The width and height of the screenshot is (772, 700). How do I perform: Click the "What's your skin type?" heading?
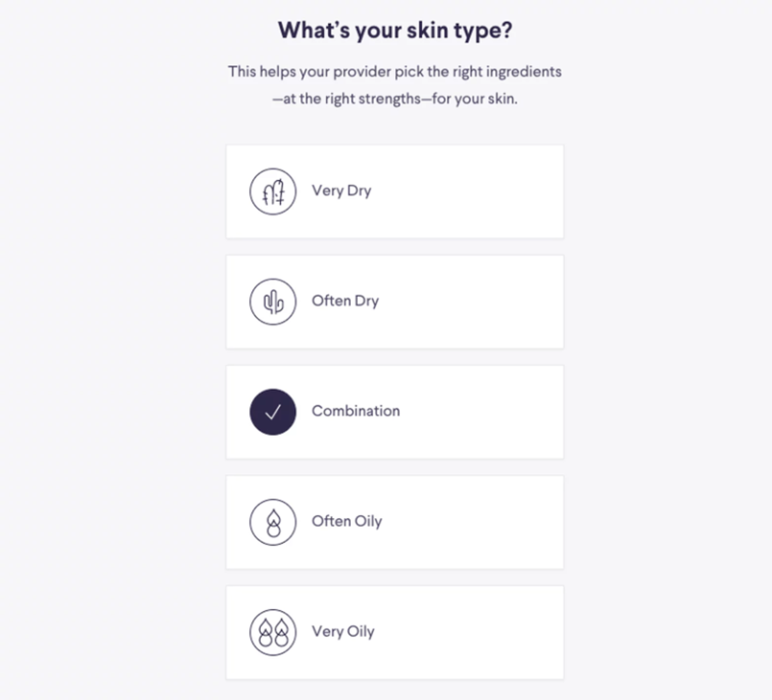click(x=395, y=30)
